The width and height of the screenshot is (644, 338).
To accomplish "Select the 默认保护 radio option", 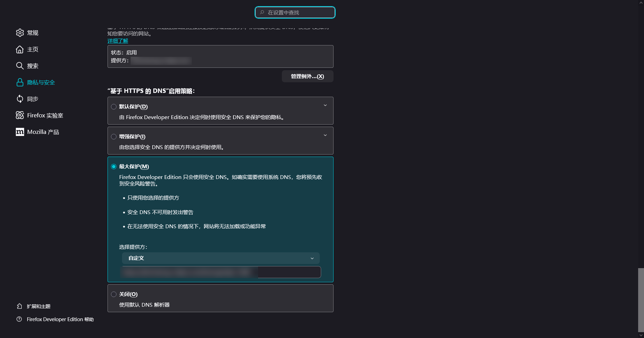I will [114, 107].
